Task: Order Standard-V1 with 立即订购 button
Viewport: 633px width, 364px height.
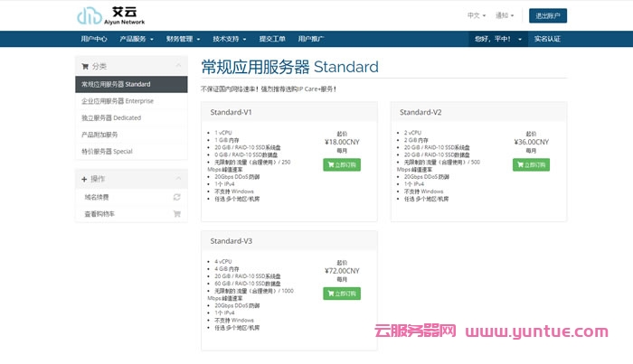Action: tap(342, 164)
